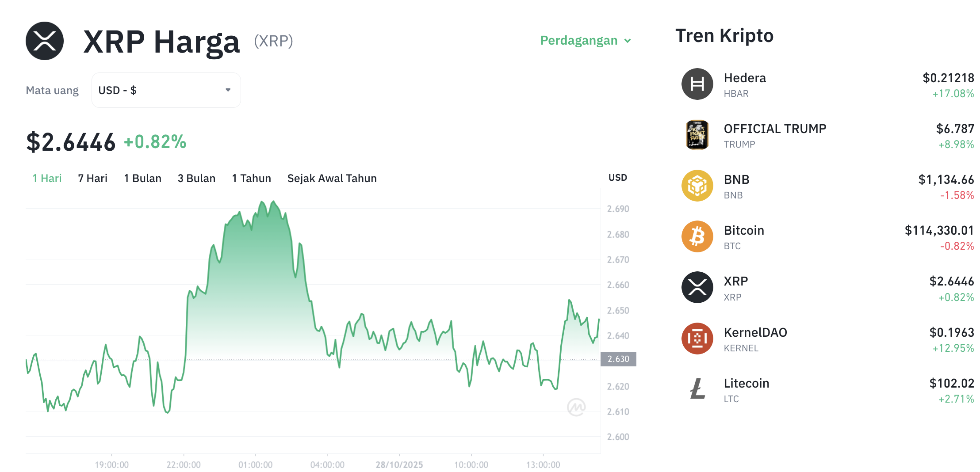The width and height of the screenshot is (980, 472).
Task: Open the Litecoin name link
Action: pyautogui.click(x=746, y=383)
